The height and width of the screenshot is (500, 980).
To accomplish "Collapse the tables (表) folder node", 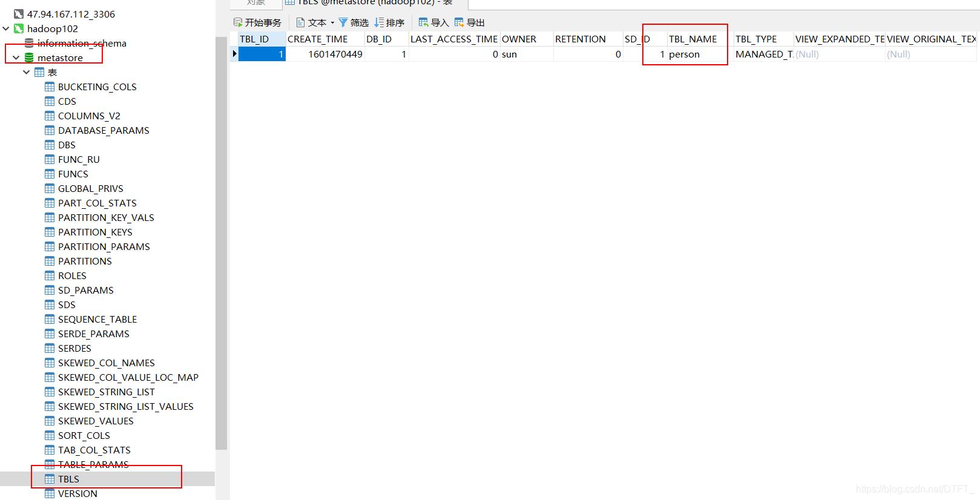I will click(x=27, y=72).
